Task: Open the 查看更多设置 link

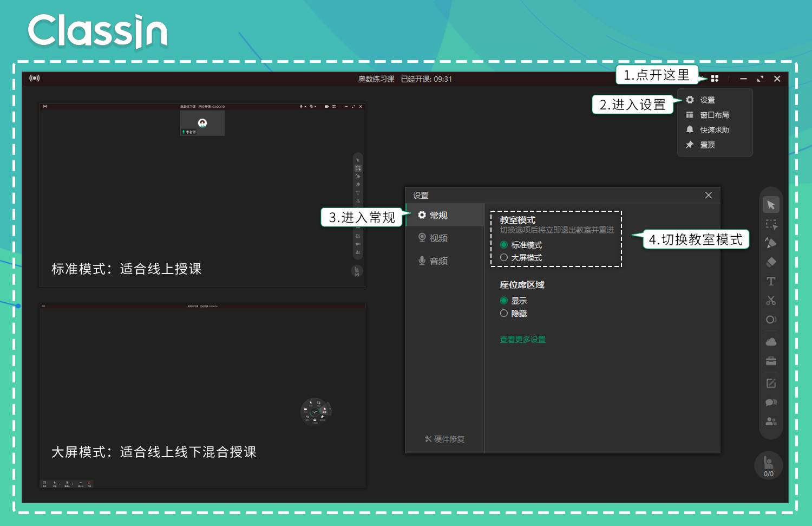Action: pyautogui.click(x=522, y=340)
